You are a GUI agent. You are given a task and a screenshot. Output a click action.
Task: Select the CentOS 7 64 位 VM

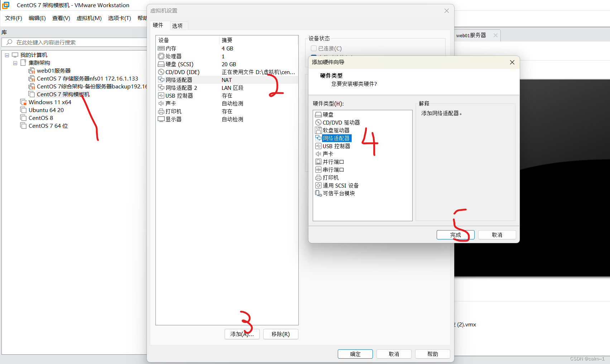click(48, 126)
